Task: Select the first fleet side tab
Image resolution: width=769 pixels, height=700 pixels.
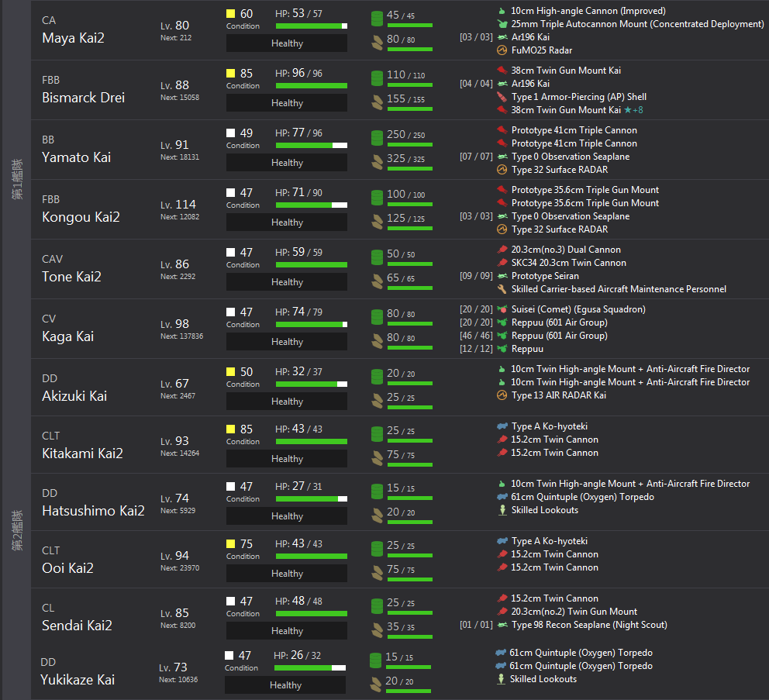Action: (x=17, y=179)
